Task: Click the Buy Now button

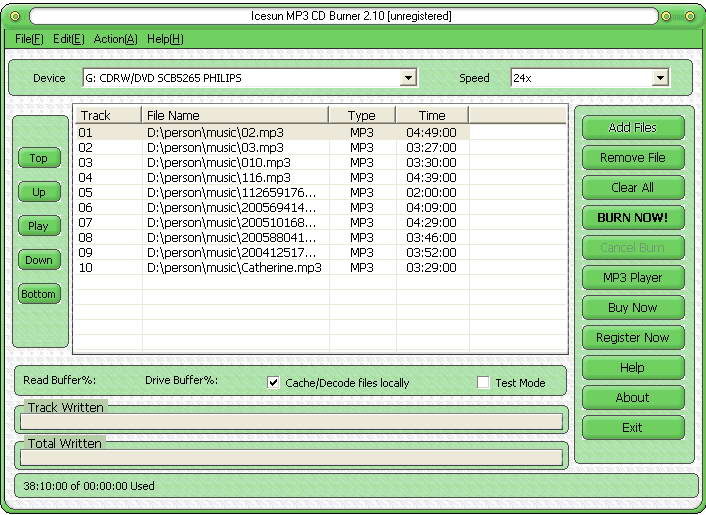Action: click(633, 308)
